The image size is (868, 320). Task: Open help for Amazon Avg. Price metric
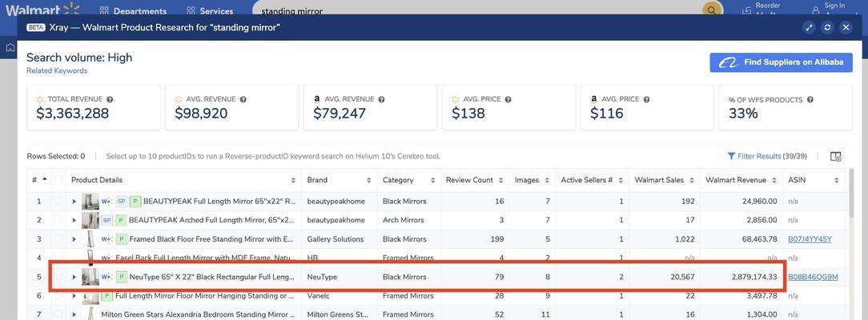[x=646, y=99]
